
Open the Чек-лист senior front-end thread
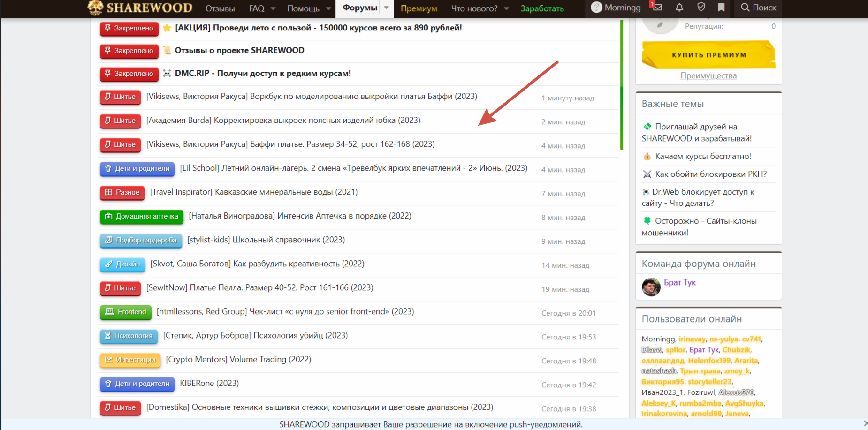point(285,312)
